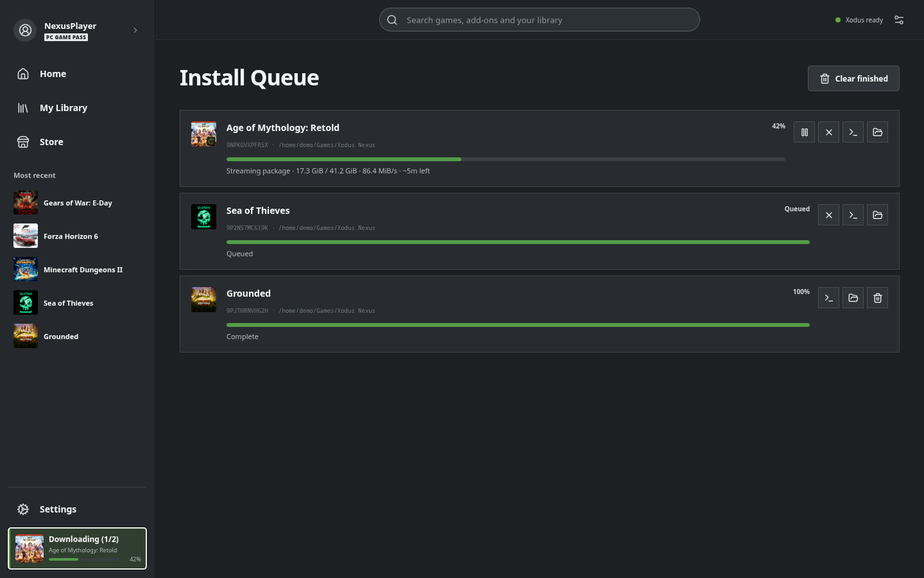This screenshot has height=578, width=924.
Task: Select Sea of Thieves in the Most recent list
Action: point(77,303)
